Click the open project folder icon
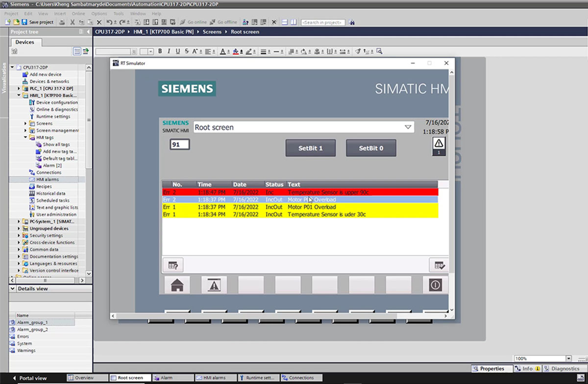Screen dimensions: 588x384 click(16, 22)
